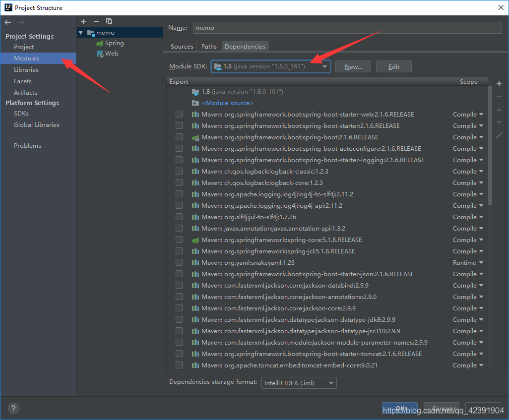The width and height of the screenshot is (509, 420).
Task: Open Libraries settings section
Action: pyautogui.click(x=26, y=70)
